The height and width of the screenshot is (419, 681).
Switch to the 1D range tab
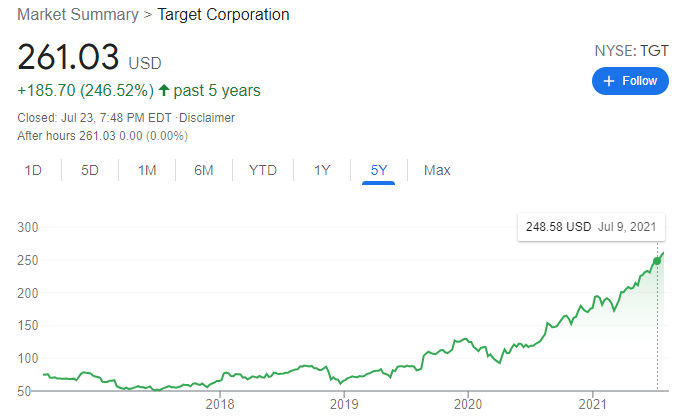pos(33,170)
